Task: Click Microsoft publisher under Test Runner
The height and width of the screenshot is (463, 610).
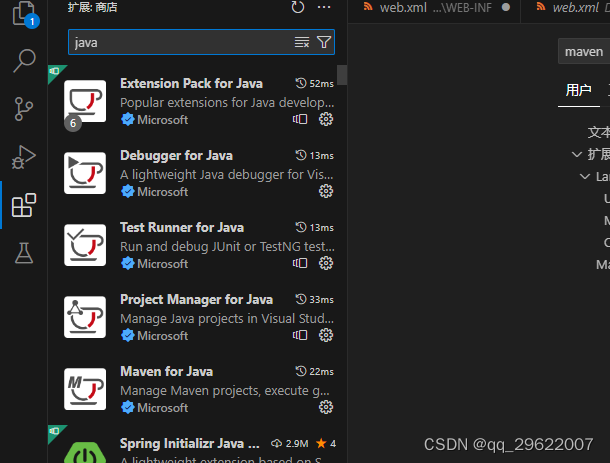Action: (163, 264)
